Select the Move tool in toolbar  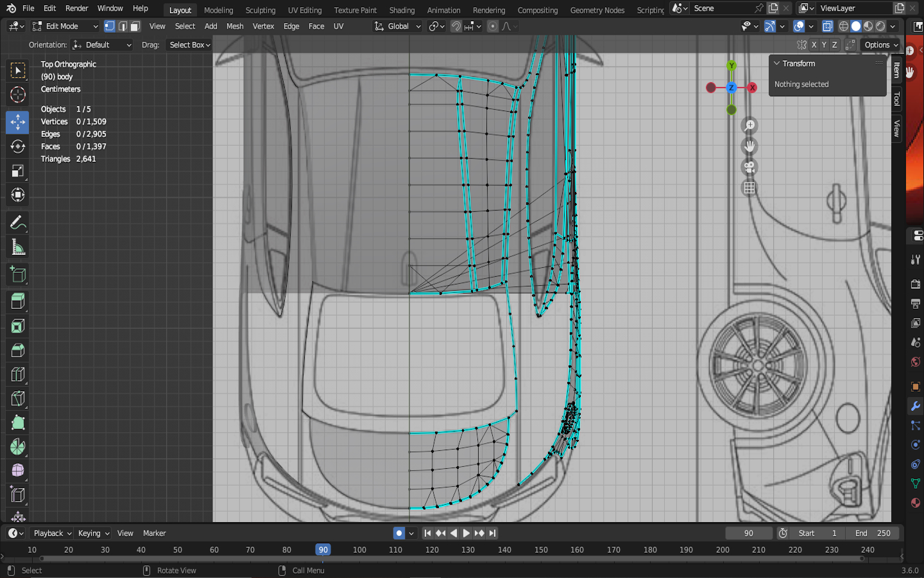pyautogui.click(x=17, y=122)
